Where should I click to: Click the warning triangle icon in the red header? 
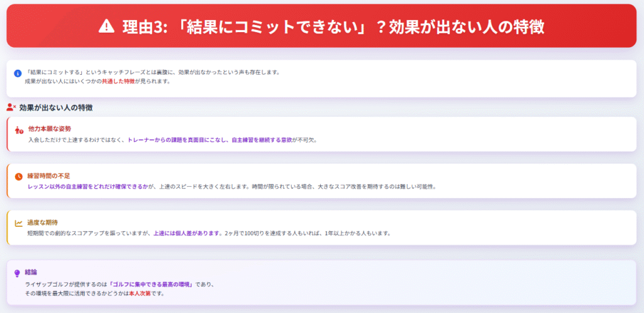(x=106, y=26)
